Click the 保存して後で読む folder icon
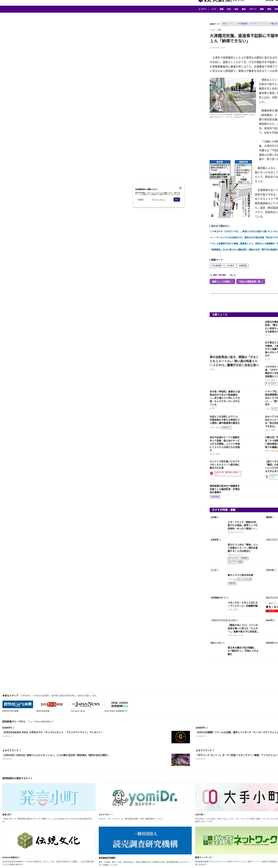The image size is (278, 868). click(x=211, y=275)
